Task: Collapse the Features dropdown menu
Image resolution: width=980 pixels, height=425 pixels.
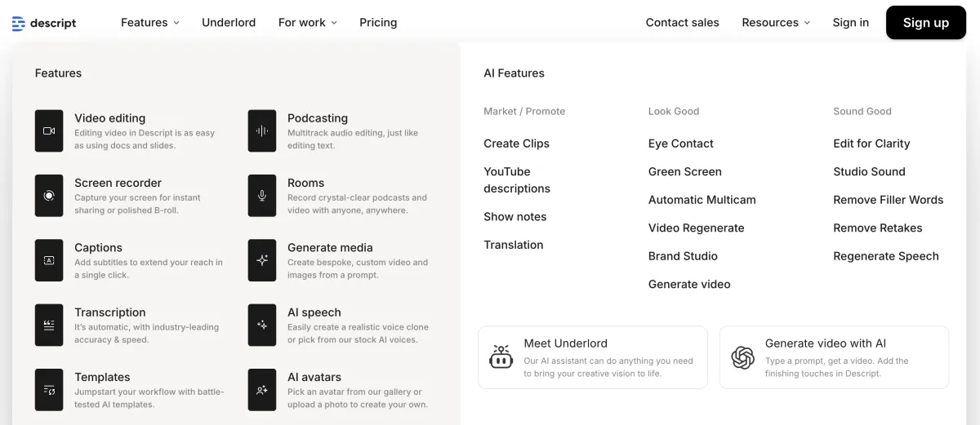Action: [x=150, y=23]
